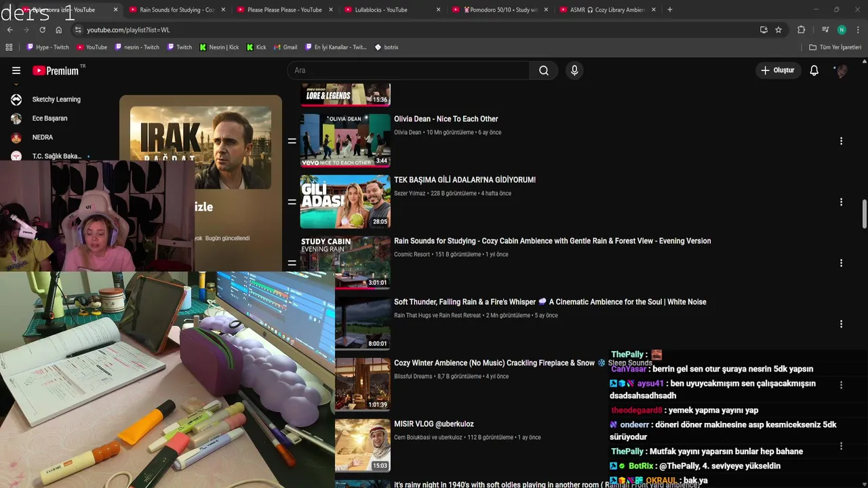
Task: Open the Gmail bookmark
Action: point(285,47)
